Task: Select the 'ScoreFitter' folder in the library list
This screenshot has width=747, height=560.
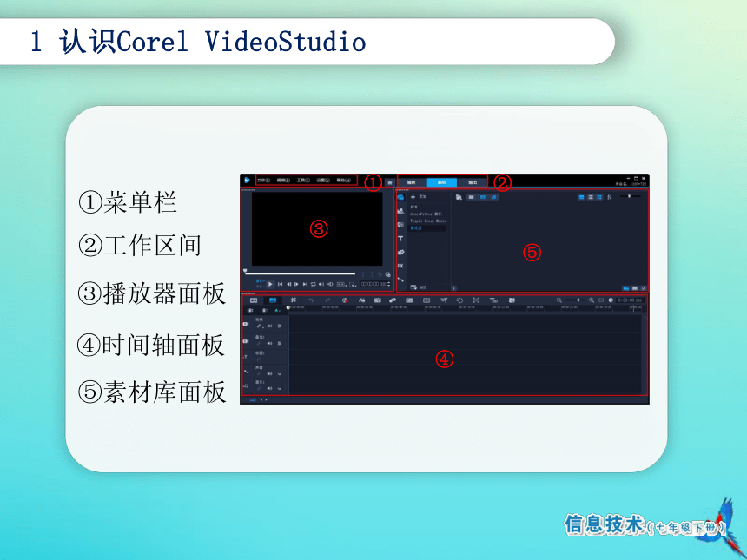Action: [x=426, y=214]
